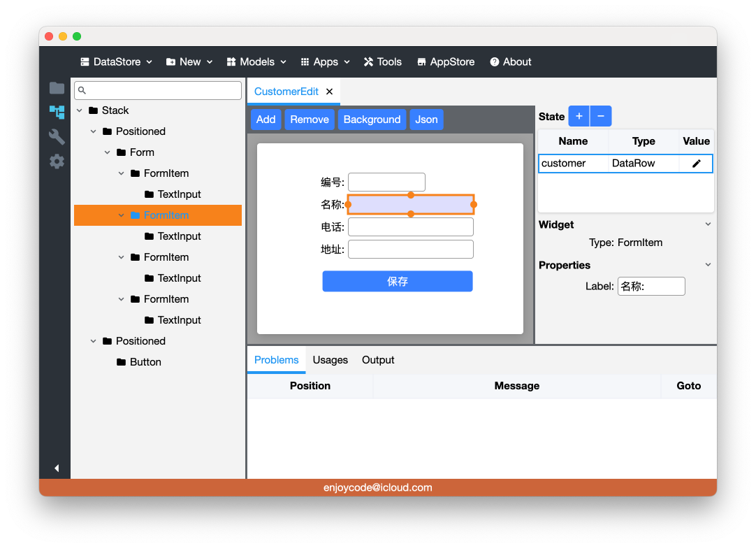Open the settings gear icon in sidebar
756x548 pixels.
(x=57, y=161)
